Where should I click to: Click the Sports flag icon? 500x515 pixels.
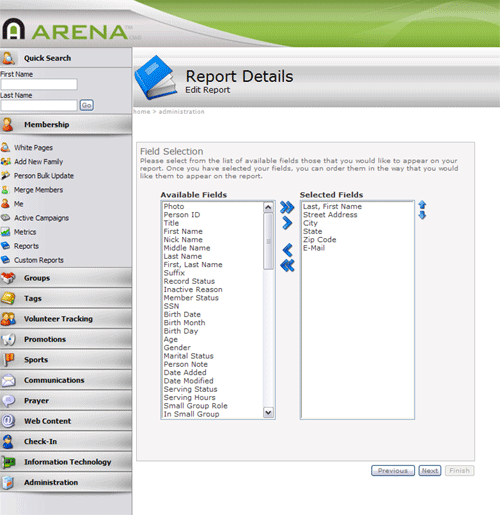click(8, 360)
